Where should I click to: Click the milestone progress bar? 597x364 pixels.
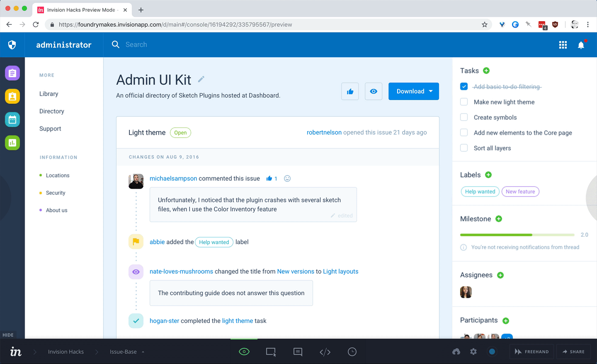(x=517, y=235)
